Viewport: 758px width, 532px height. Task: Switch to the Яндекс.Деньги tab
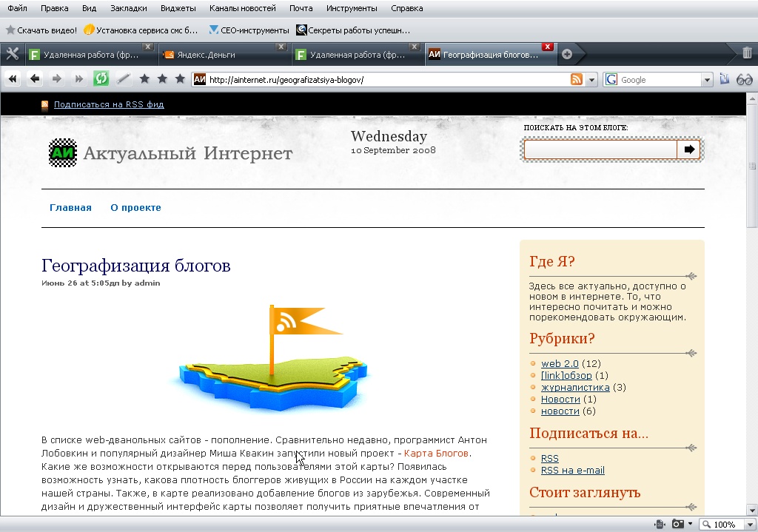(216, 55)
